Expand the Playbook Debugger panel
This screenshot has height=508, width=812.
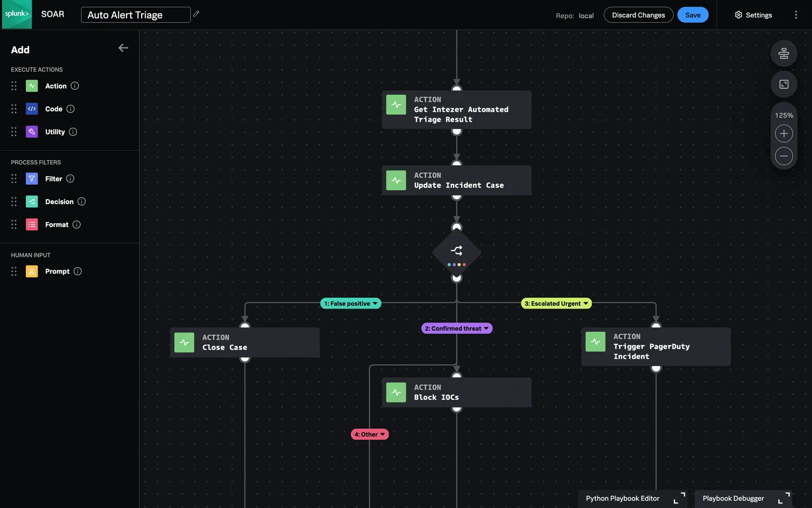point(784,498)
